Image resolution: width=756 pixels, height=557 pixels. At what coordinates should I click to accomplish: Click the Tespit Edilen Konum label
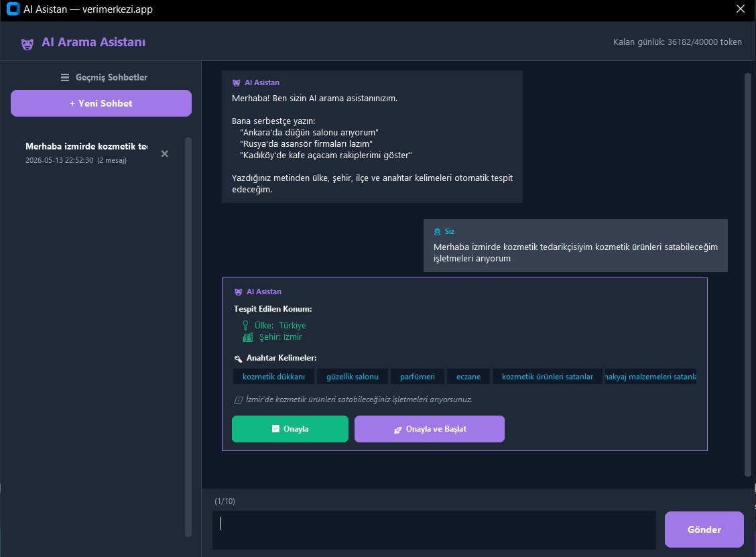pos(273,309)
